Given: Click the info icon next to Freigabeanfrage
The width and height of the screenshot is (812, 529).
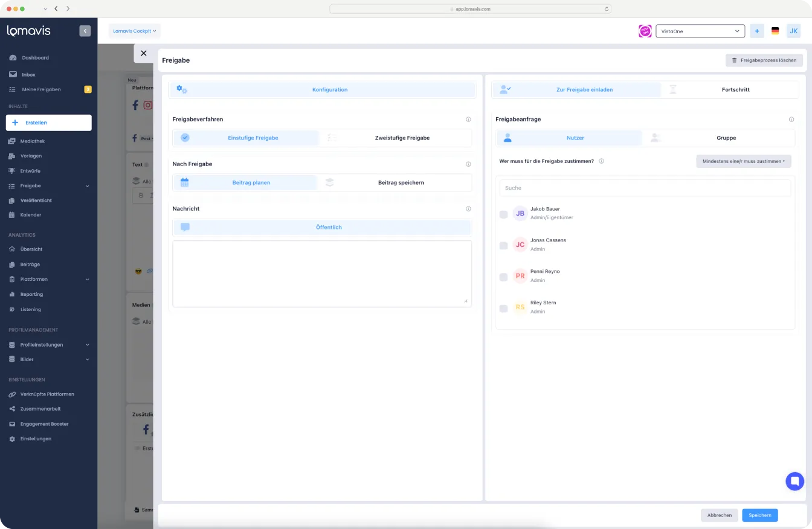Looking at the screenshot, I should [791, 120].
